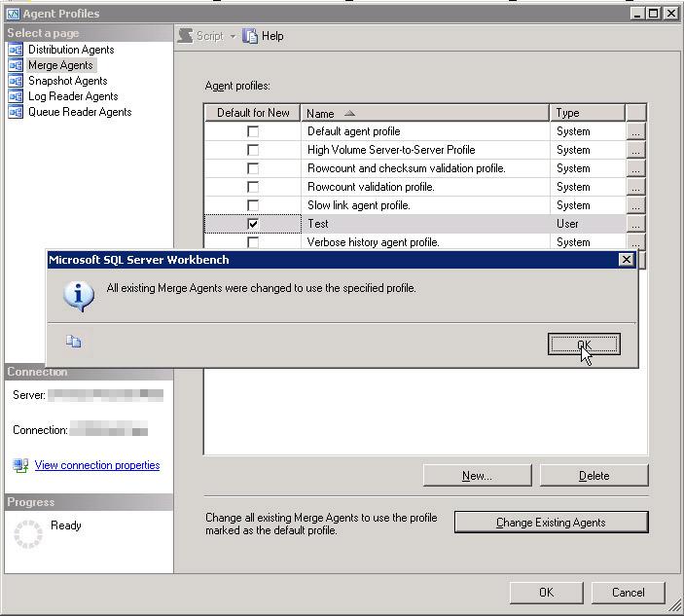Image resolution: width=684 pixels, height=616 pixels.
Task: Click the blue information icon in dialog
Action: [79, 296]
